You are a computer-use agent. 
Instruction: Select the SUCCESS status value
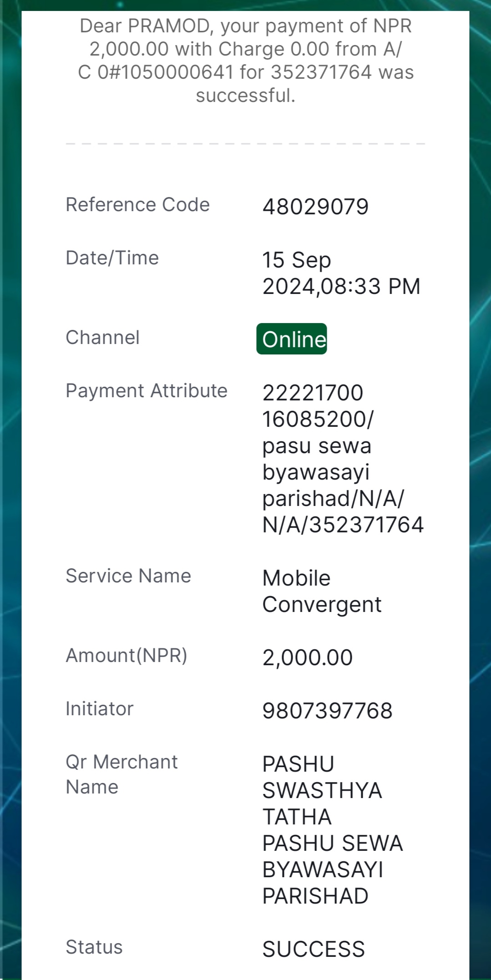tap(314, 950)
